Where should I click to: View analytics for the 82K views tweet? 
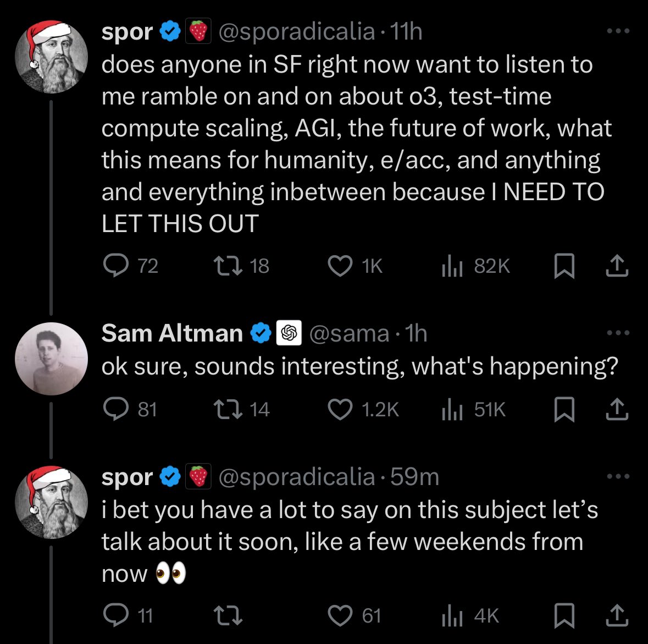(x=452, y=266)
